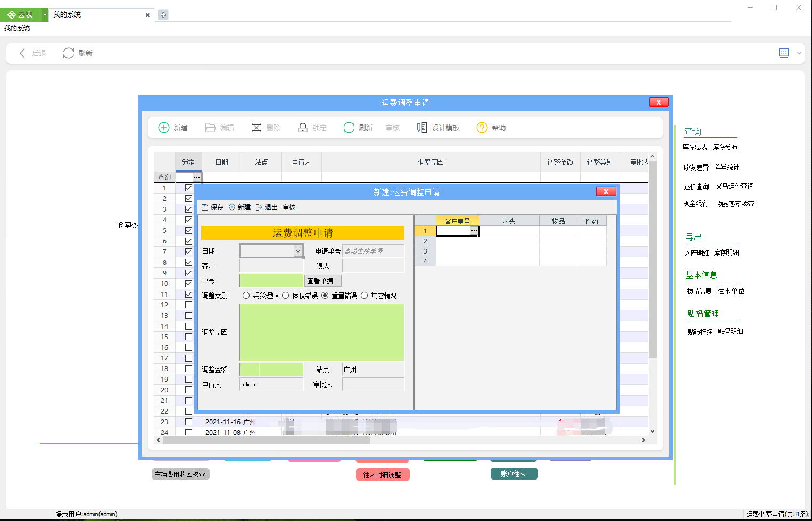
Task: Open the 贴码扫描 link
Action: click(x=700, y=332)
